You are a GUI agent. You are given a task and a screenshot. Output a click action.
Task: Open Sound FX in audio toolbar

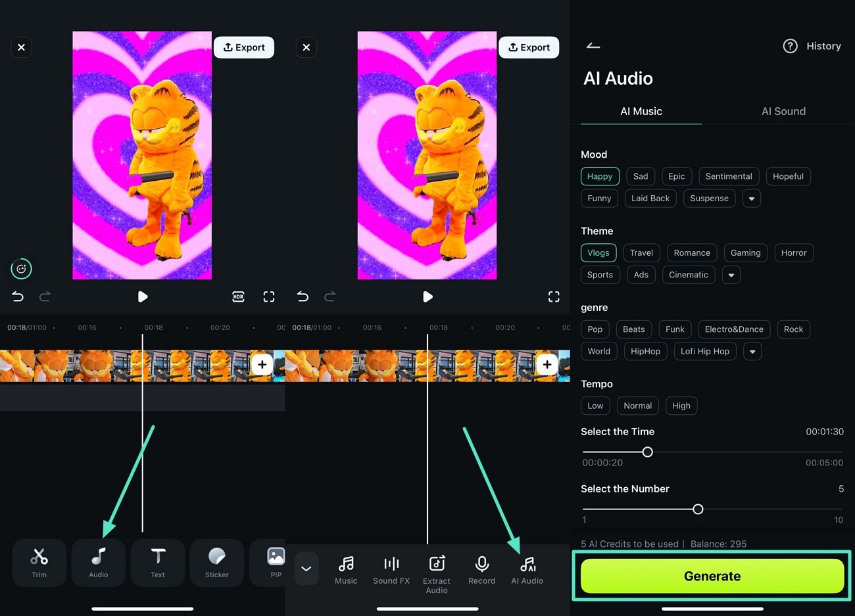(391, 569)
